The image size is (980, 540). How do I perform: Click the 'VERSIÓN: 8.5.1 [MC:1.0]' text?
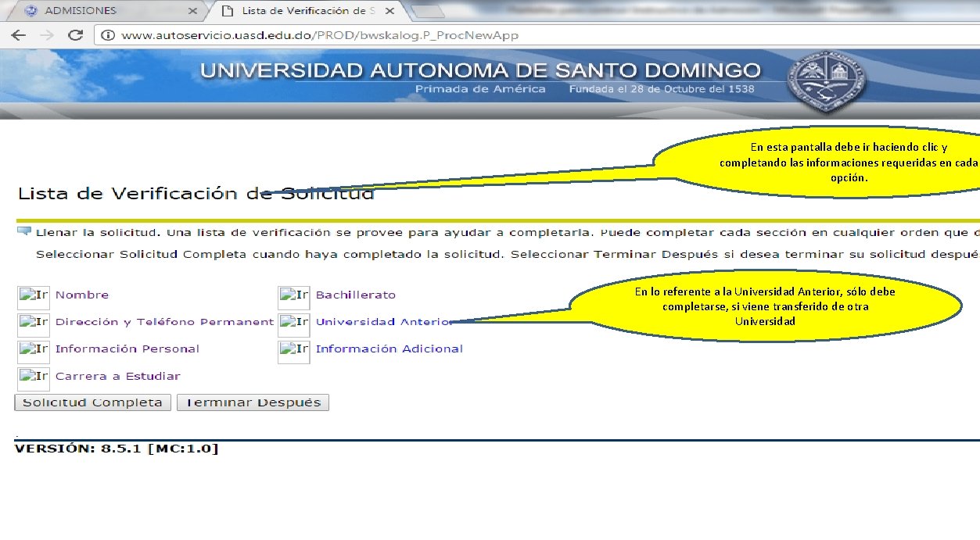click(x=117, y=449)
